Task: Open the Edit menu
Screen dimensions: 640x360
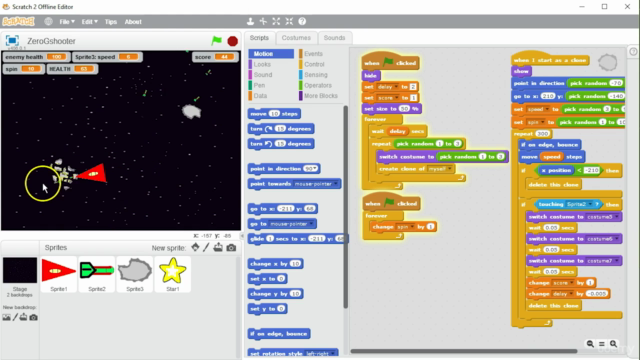Action: pos(89,22)
